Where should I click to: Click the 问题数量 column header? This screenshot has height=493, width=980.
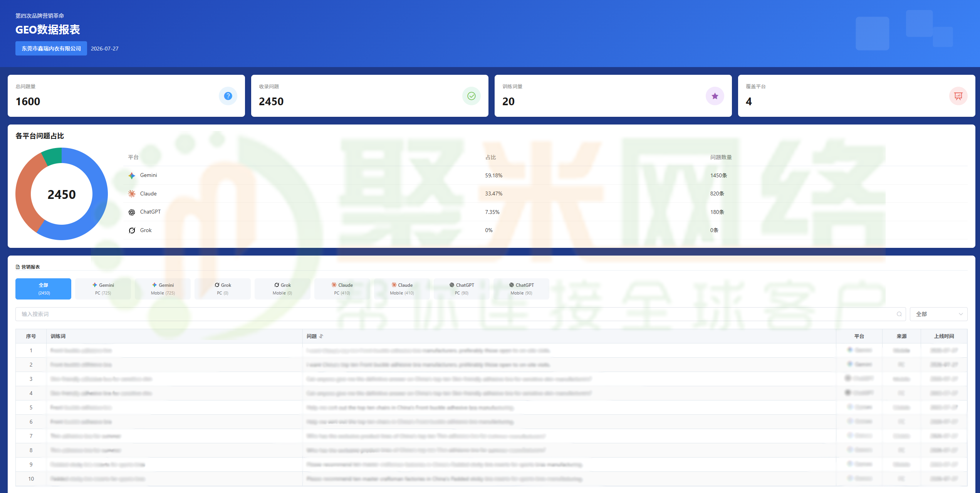tap(721, 157)
